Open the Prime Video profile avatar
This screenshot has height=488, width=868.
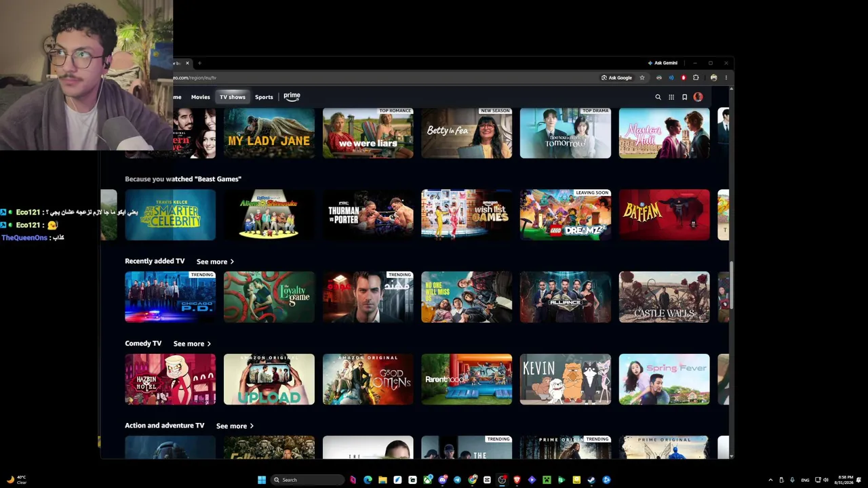point(698,97)
